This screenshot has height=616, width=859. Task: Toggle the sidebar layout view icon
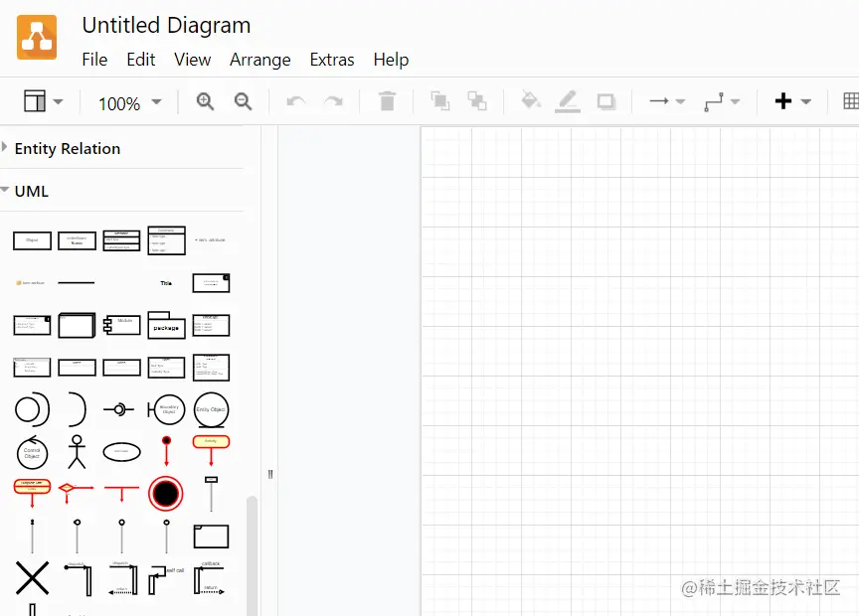(x=35, y=100)
